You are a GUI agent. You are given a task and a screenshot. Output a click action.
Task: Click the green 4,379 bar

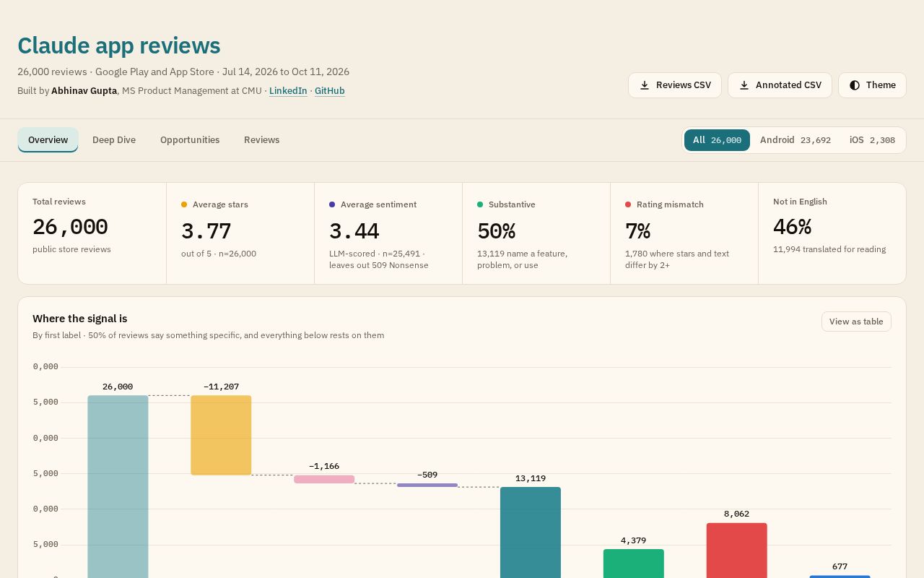click(x=634, y=564)
